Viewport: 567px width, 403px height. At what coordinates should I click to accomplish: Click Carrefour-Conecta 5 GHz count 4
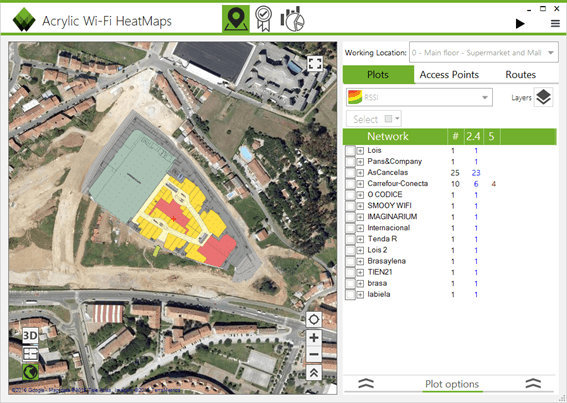(493, 184)
